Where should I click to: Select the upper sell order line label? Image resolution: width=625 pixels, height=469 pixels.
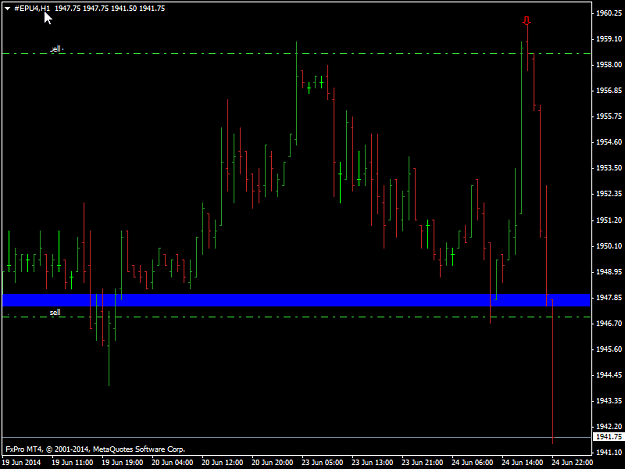[57, 49]
